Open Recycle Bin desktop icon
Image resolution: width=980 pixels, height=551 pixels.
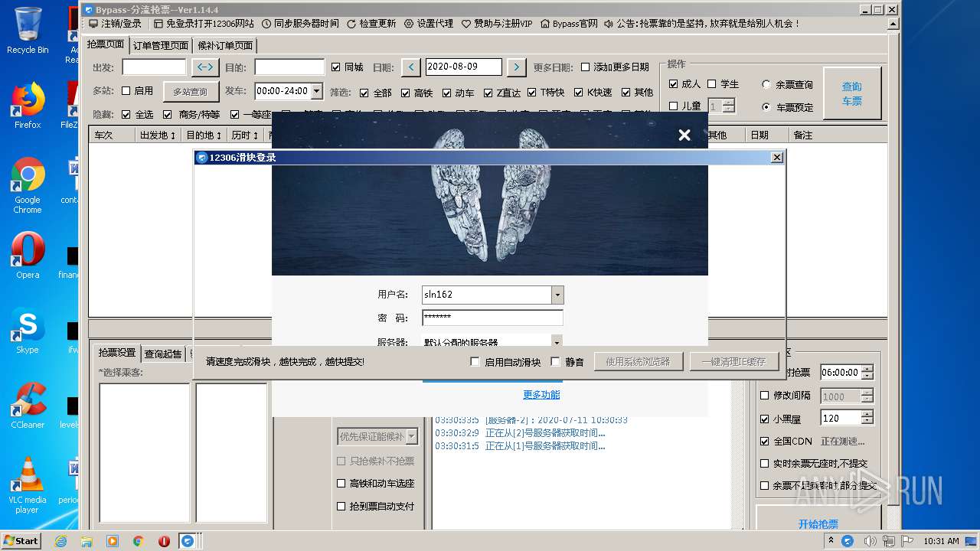tap(28, 31)
